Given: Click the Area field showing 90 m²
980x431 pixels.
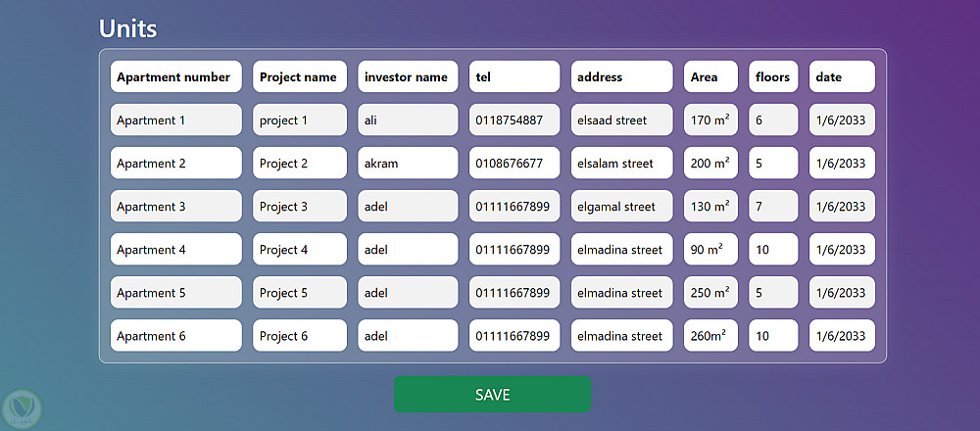Looking at the screenshot, I should point(710,250).
